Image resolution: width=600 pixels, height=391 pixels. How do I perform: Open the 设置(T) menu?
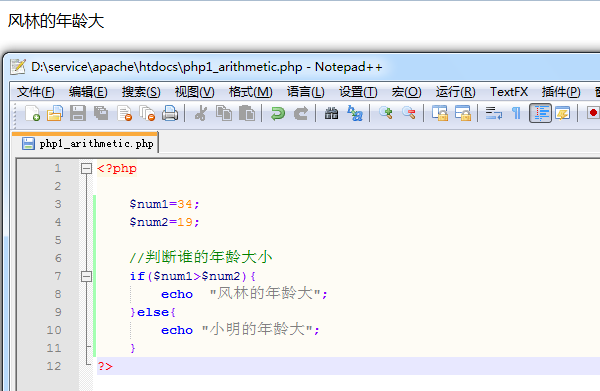click(358, 92)
